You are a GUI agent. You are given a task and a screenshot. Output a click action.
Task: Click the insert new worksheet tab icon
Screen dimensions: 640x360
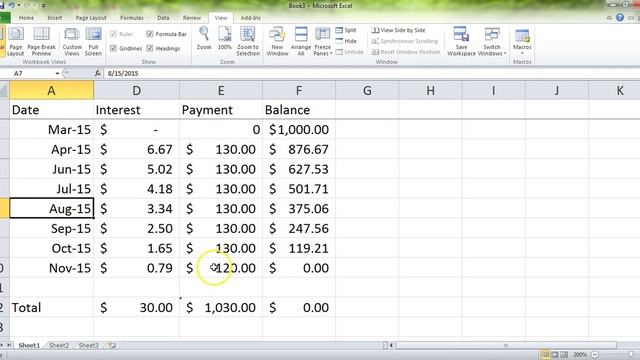click(112, 345)
